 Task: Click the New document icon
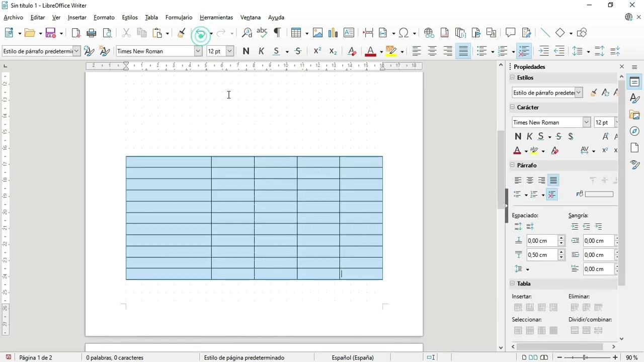click(10, 33)
